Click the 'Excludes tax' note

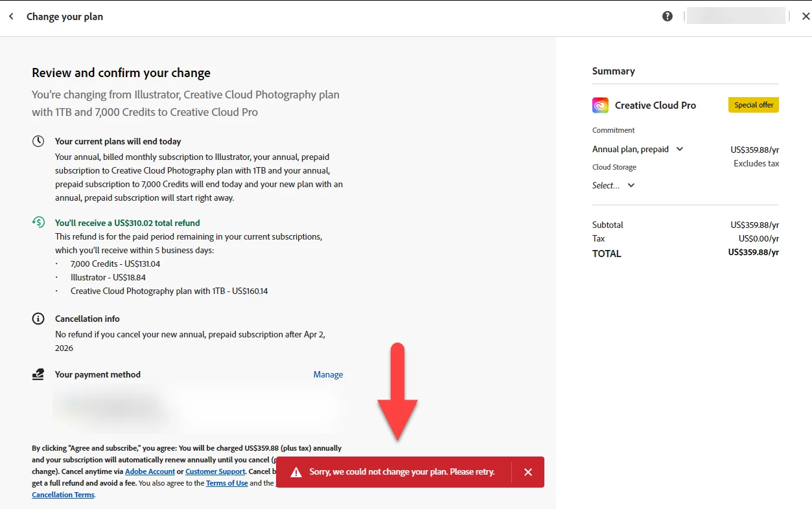click(x=756, y=164)
